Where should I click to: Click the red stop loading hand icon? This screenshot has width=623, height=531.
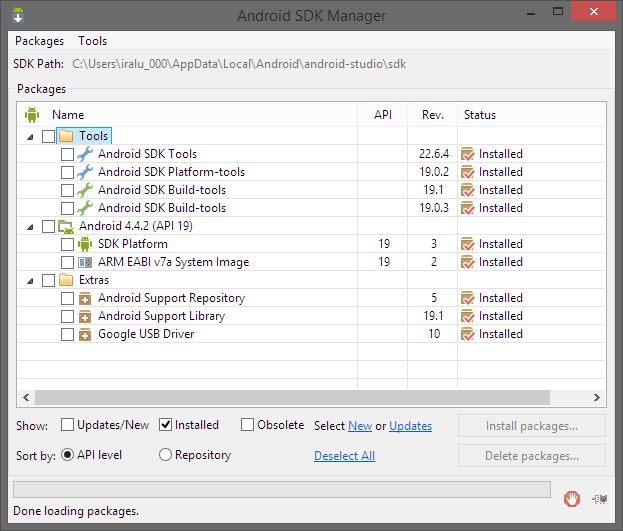572,498
